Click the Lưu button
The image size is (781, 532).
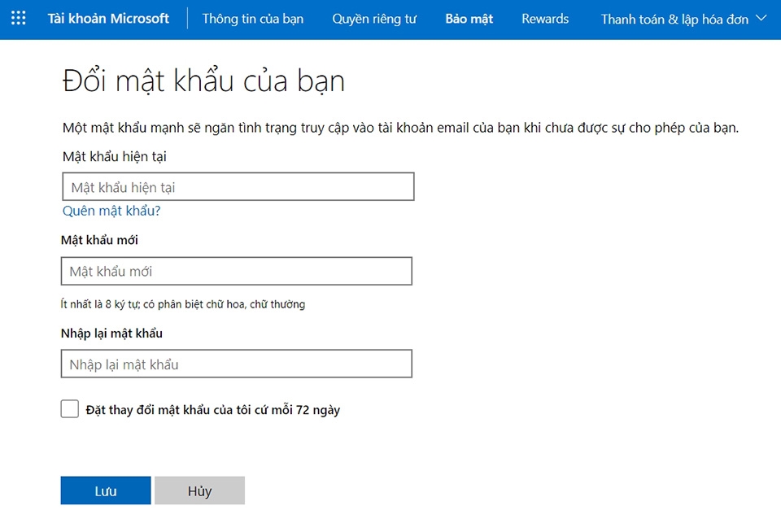coord(106,491)
